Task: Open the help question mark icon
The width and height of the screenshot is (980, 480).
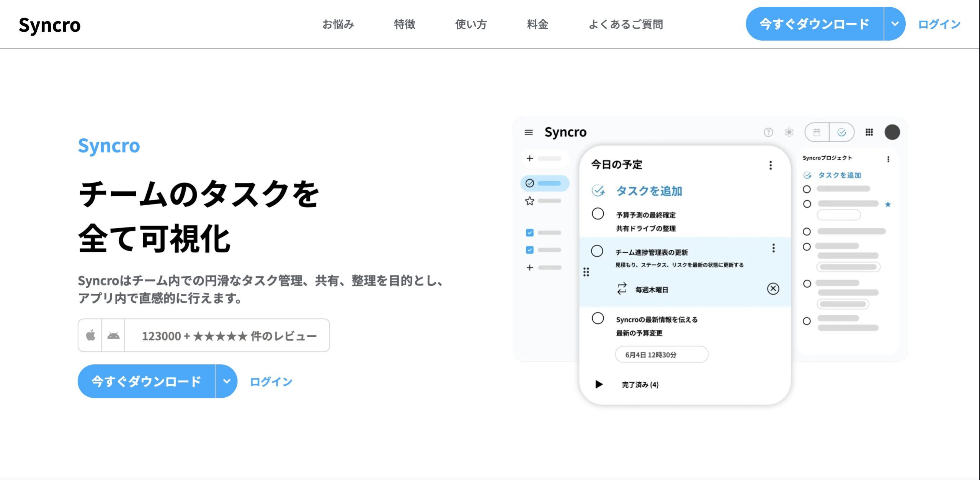Action: pos(768,132)
